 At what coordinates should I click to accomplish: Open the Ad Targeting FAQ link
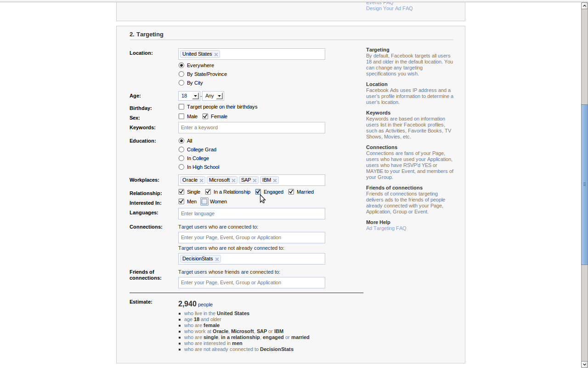tap(386, 228)
